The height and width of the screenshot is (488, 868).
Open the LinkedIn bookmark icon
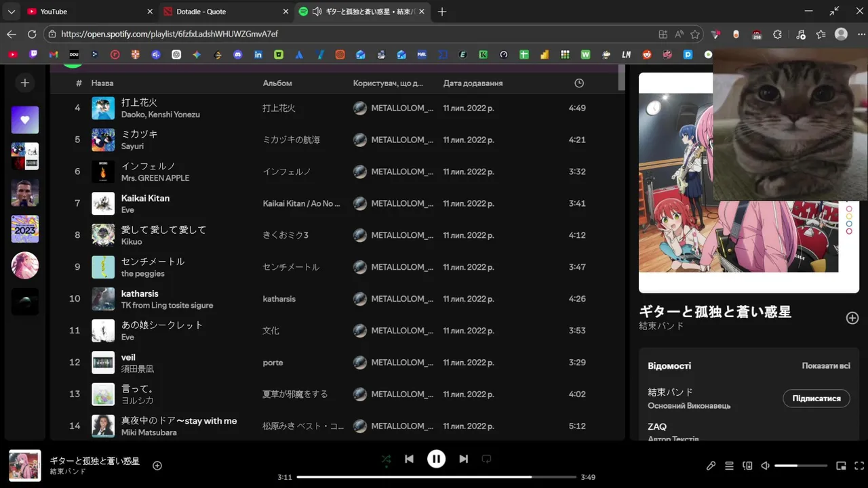(258, 54)
